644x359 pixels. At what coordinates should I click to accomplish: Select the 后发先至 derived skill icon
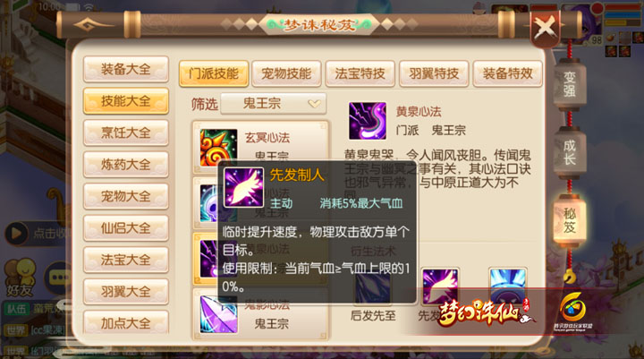click(x=372, y=286)
